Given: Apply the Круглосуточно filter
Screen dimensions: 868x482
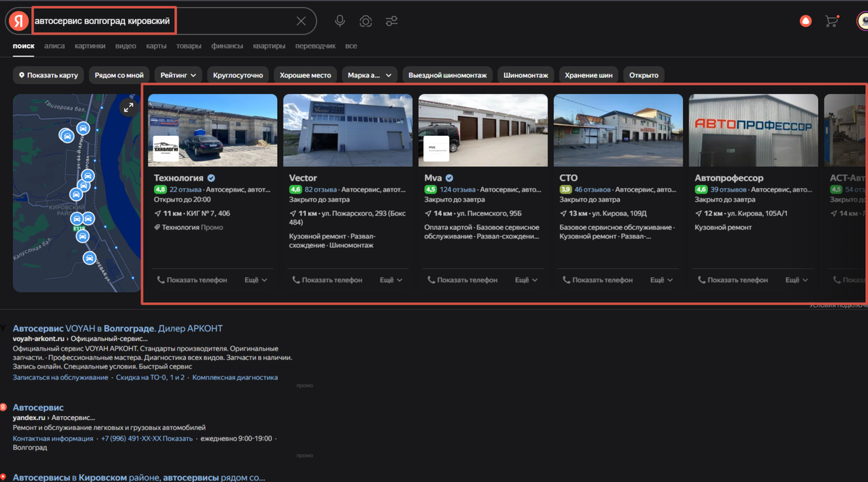Looking at the screenshot, I should [x=238, y=75].
